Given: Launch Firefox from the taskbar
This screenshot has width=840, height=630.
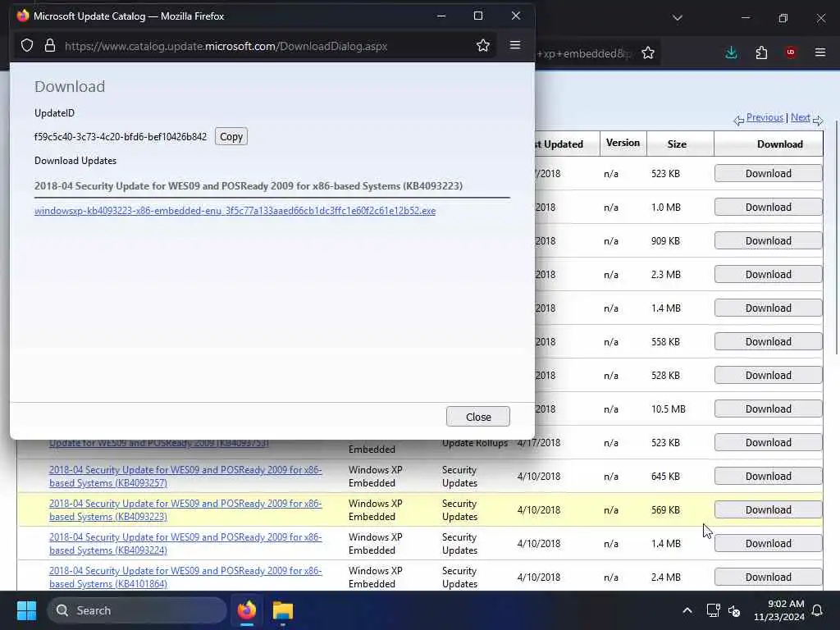Looking at the screenshot, I should (247, 610).
